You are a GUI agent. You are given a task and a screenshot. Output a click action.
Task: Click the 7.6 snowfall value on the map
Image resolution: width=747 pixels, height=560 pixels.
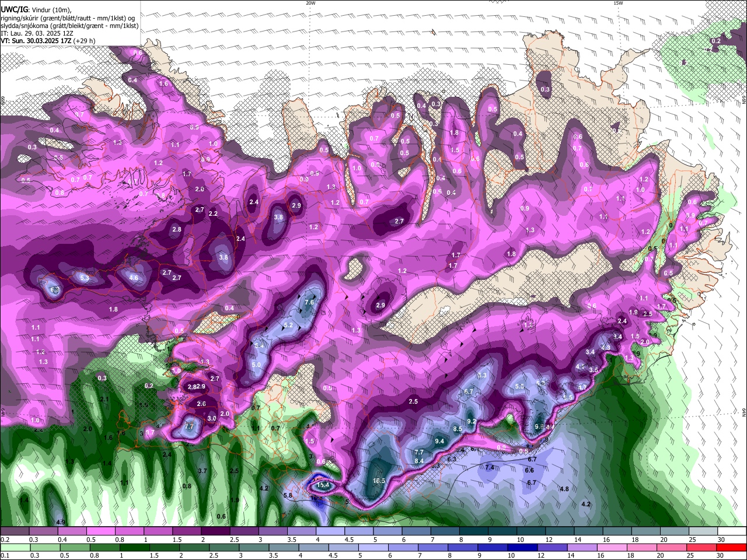point(310,302)
